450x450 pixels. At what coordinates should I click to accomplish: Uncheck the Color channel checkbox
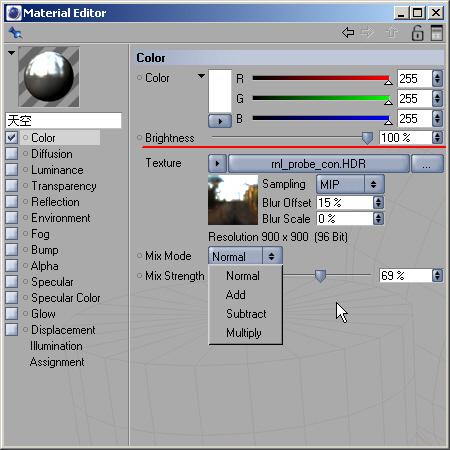(12, 138)
